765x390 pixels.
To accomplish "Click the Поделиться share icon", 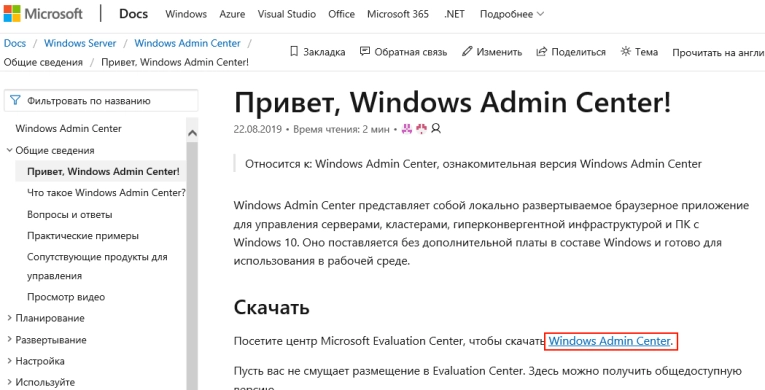I will tap(542, 51).
